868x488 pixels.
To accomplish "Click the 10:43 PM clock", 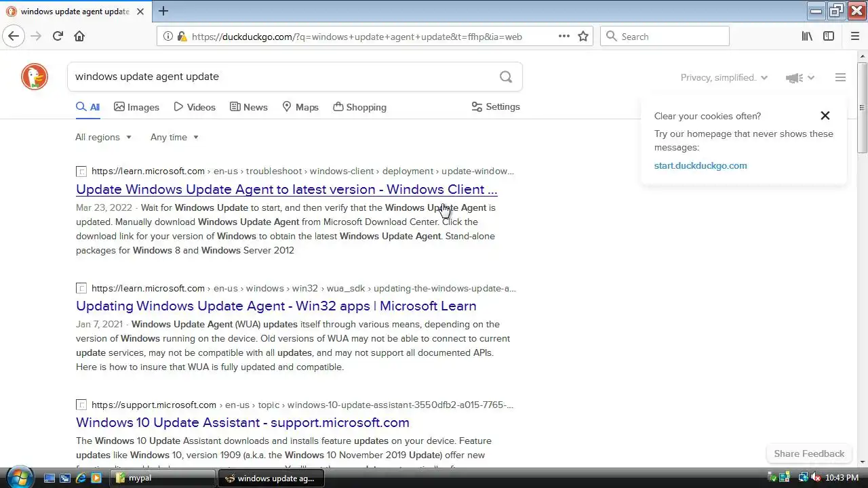I will tap(842, 478).
